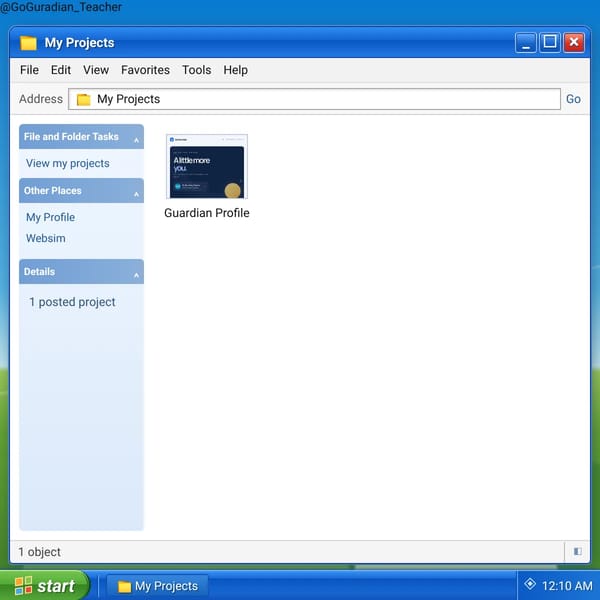Click the @GoGuradian_Teacher username text
Screen dimensions: 600x600
click(61, 7)
